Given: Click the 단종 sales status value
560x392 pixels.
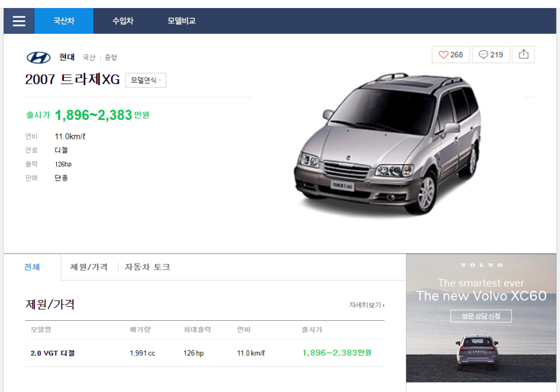Looking at the screenshot, I should pos(61,178).
